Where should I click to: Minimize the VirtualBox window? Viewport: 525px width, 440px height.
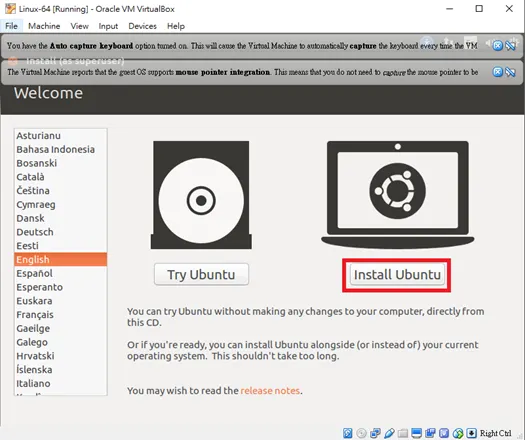point(449,9)
